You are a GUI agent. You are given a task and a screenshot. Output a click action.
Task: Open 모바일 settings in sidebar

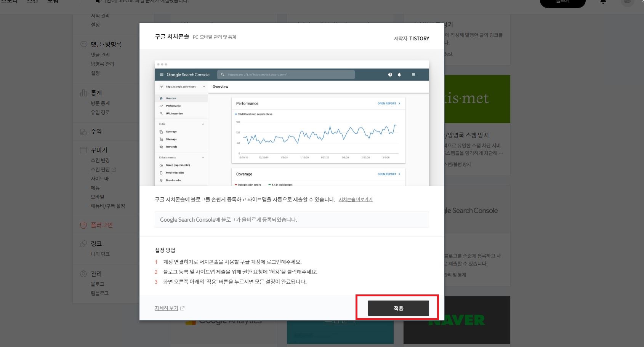pos(98,197)
